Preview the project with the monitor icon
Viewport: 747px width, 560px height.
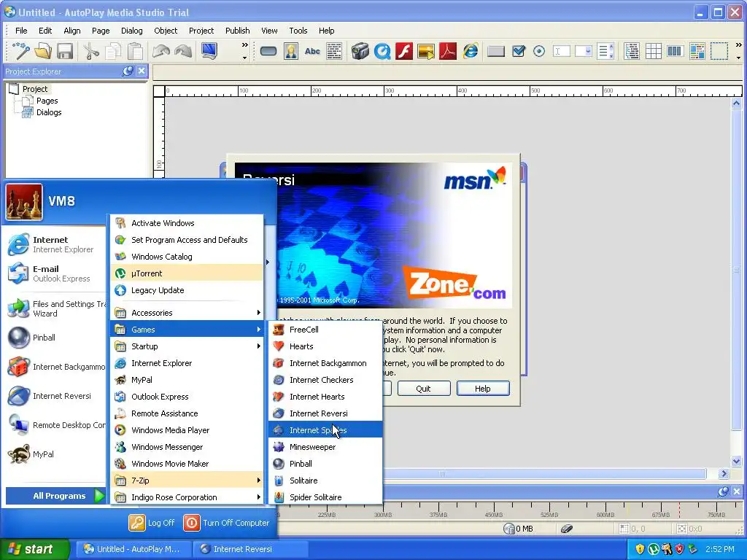[x=209, y=51]
